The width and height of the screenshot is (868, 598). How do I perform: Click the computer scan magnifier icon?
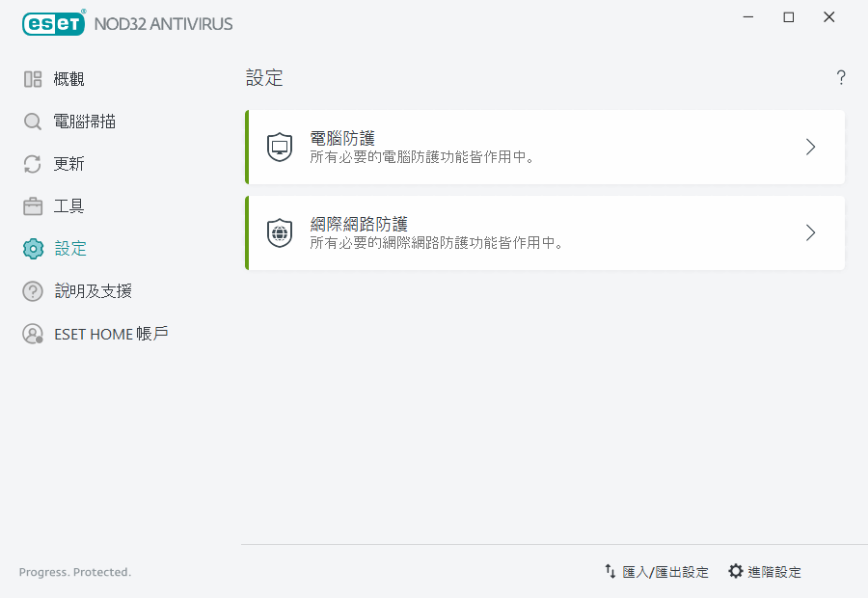click(x=33, y=122)
